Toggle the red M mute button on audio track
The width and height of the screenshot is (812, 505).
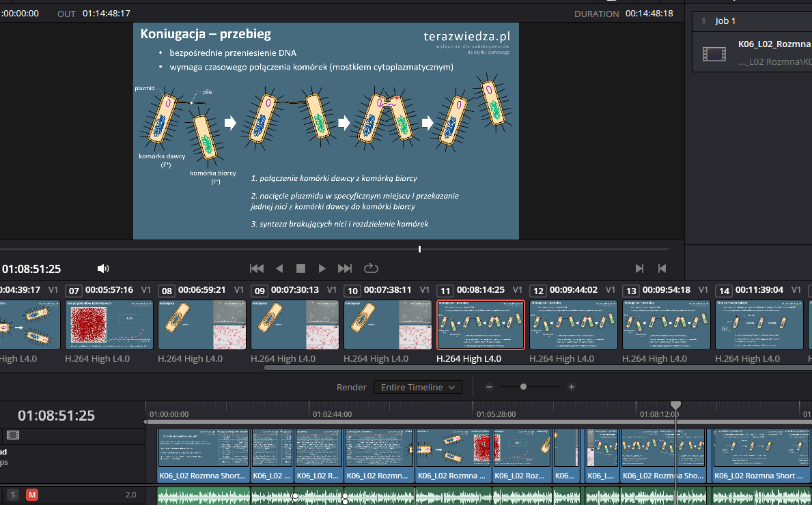31,495
